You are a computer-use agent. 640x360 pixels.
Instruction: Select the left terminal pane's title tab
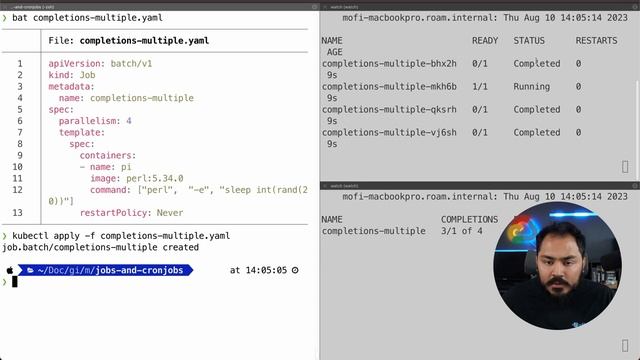coord(33,7)
